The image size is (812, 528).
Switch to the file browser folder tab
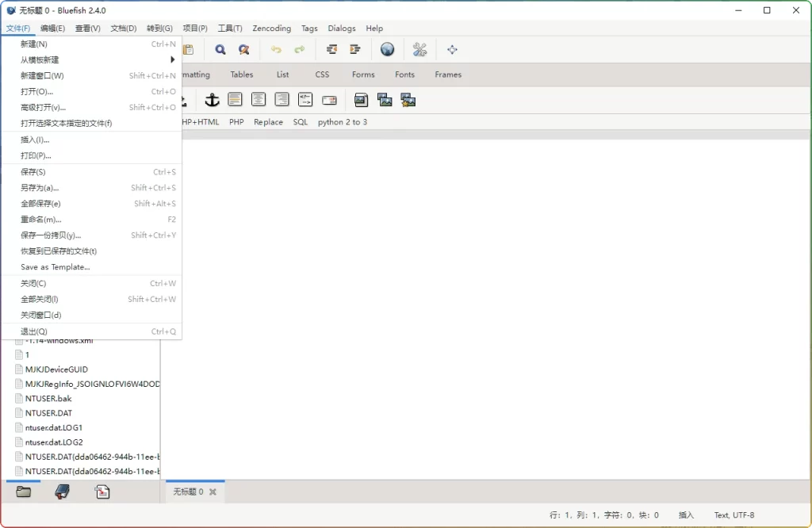click(24, 492)
